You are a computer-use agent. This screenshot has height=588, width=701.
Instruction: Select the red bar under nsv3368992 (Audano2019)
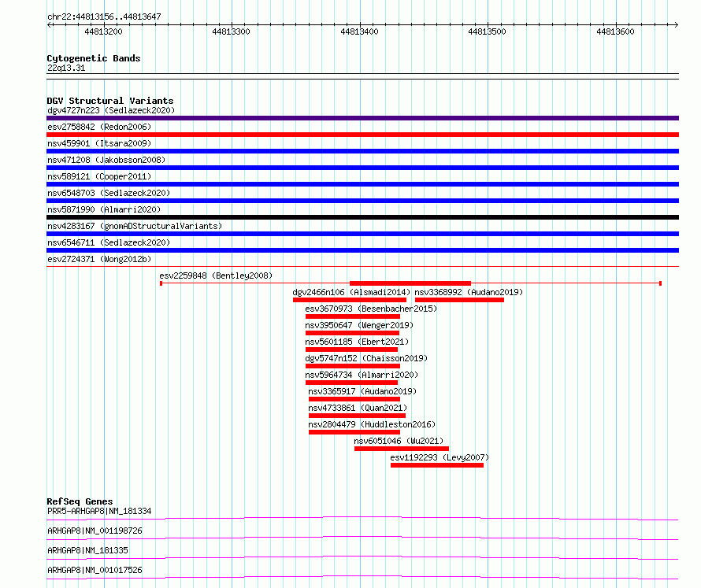tap(459, 300)
